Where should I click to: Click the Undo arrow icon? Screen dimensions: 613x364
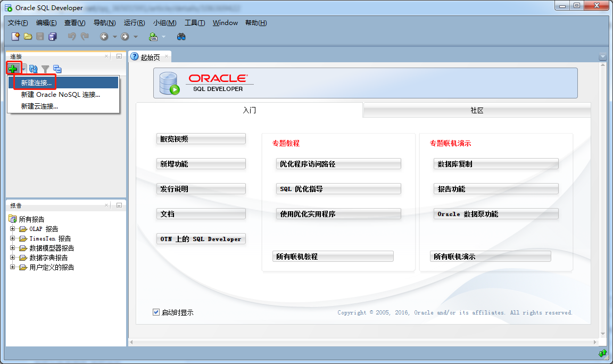(71, 36)
